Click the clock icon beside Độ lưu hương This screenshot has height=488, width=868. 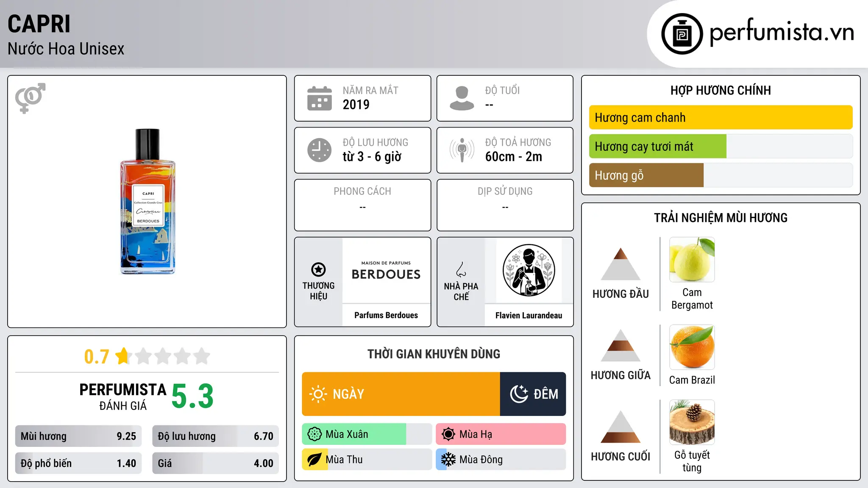[320, 150]
